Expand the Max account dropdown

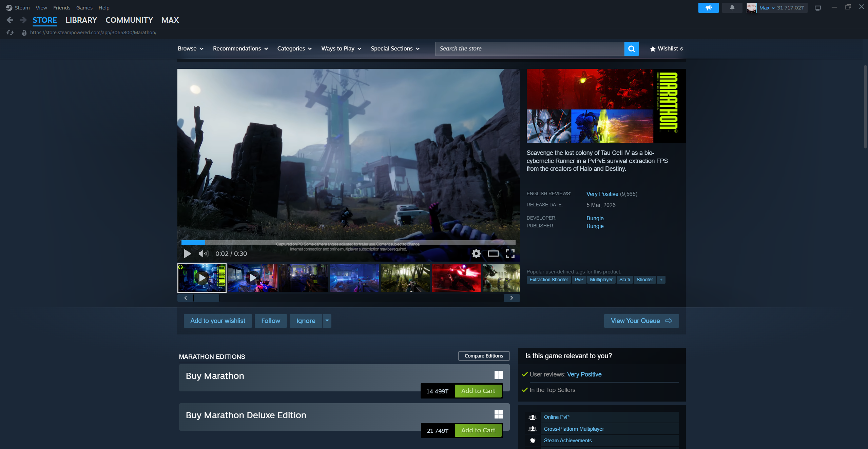pyautogui.click(x=767, y=7)
